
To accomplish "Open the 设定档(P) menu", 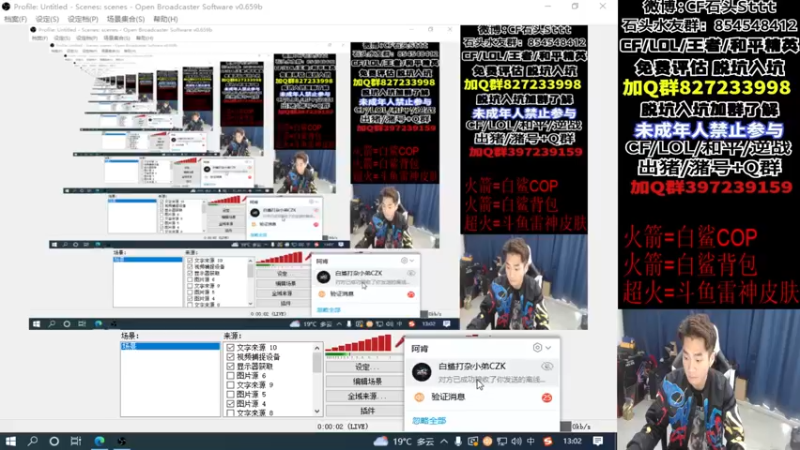I will [x=83, y=19].
